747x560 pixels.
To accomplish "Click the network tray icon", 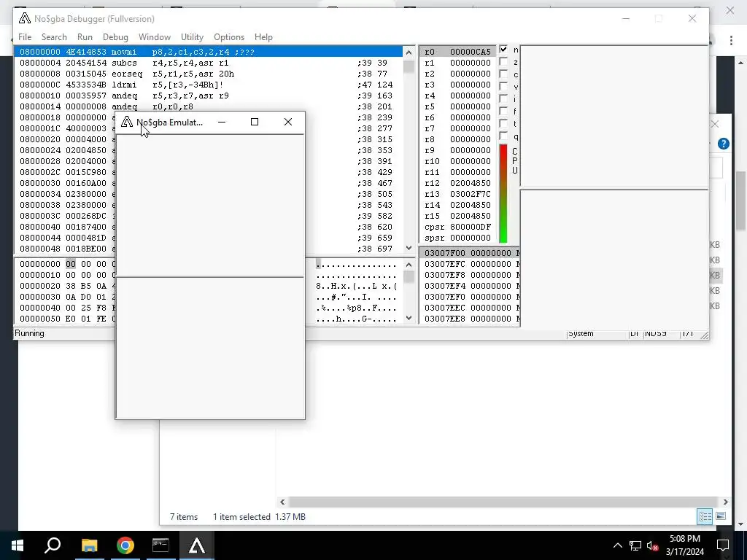I will pyautogui.click(x=635, y=545).
